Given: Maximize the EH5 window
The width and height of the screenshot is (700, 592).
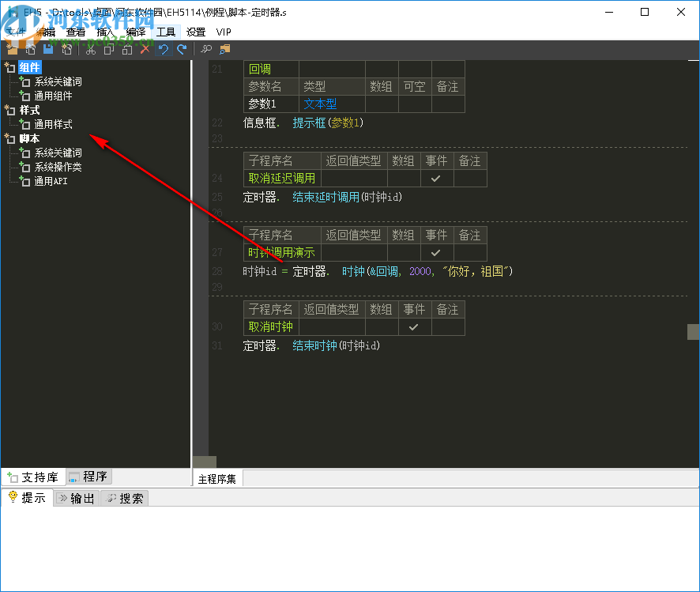Looking at the screenshot, I should (645, 12).
